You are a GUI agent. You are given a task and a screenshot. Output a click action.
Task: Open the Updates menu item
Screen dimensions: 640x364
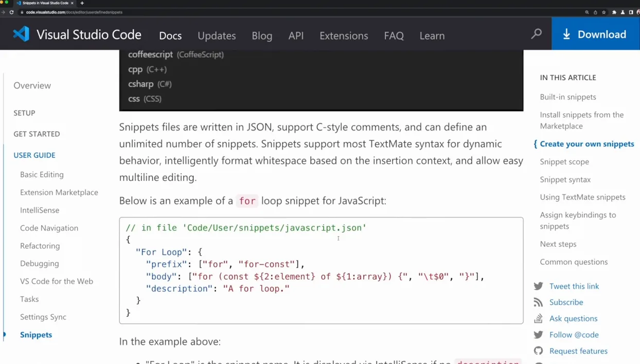[x=217, y=35]
